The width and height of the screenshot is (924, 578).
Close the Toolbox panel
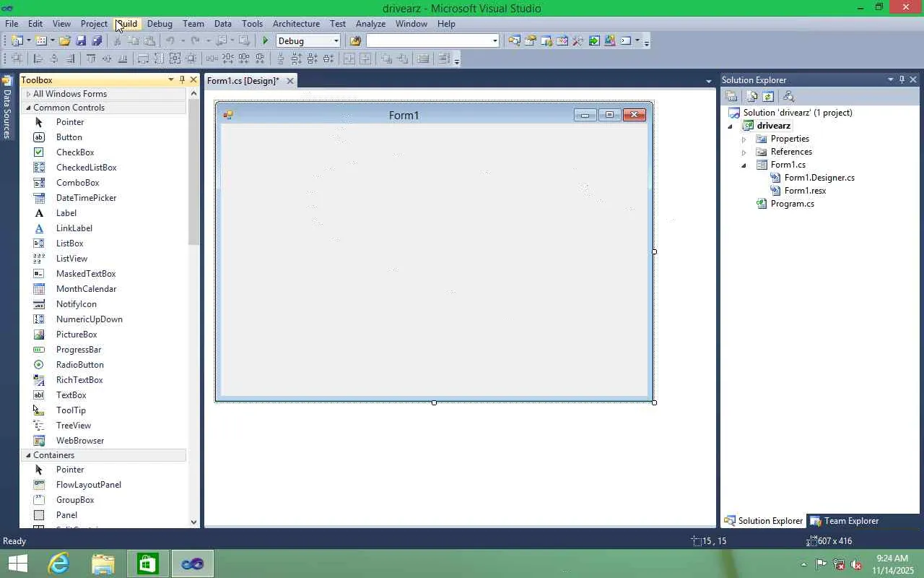pos(193,79)
